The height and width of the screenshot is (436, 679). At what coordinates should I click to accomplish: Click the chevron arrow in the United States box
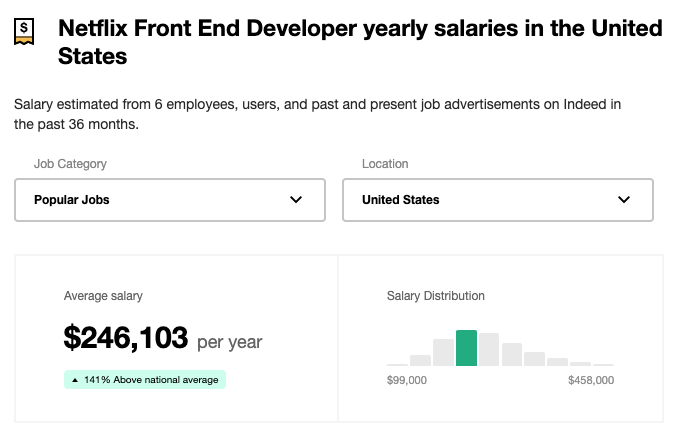point(624,200)
